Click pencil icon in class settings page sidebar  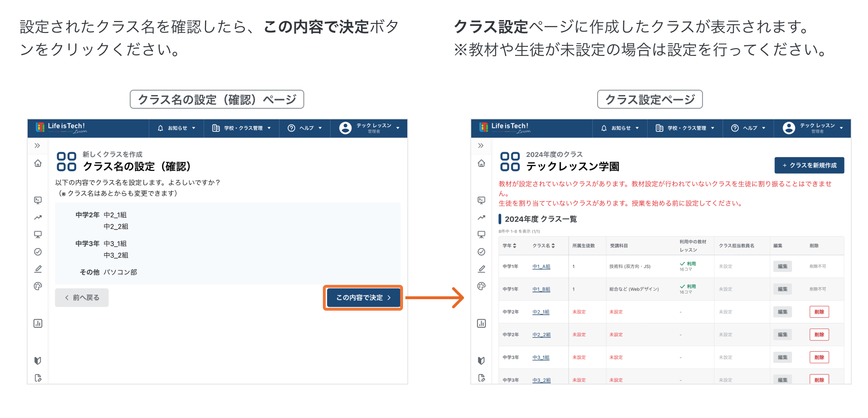(481, 269)
